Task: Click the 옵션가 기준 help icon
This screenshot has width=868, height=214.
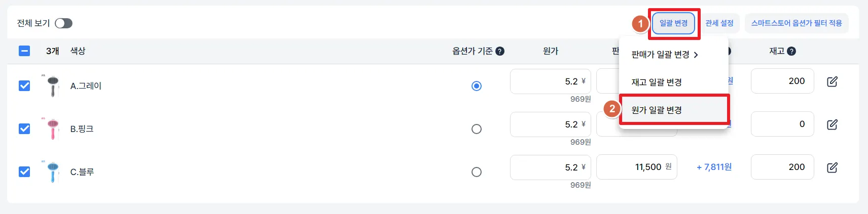Action: (x=500, y=51)
